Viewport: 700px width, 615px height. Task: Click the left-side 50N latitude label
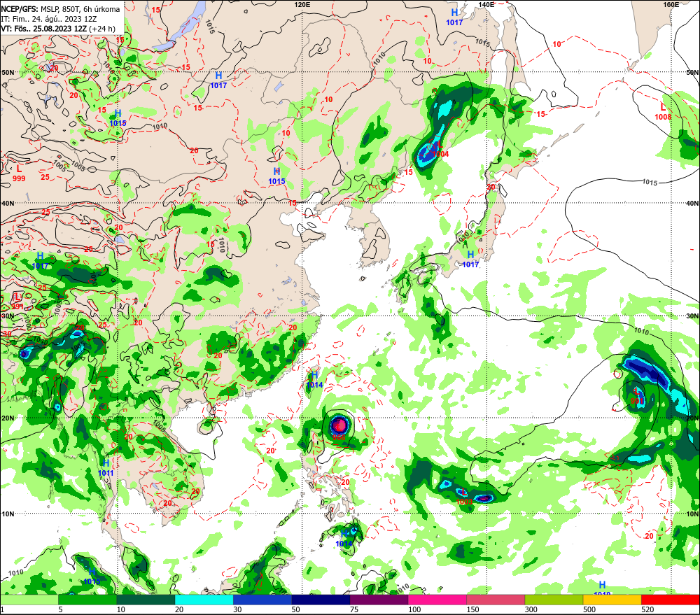[x=8, y=72]
